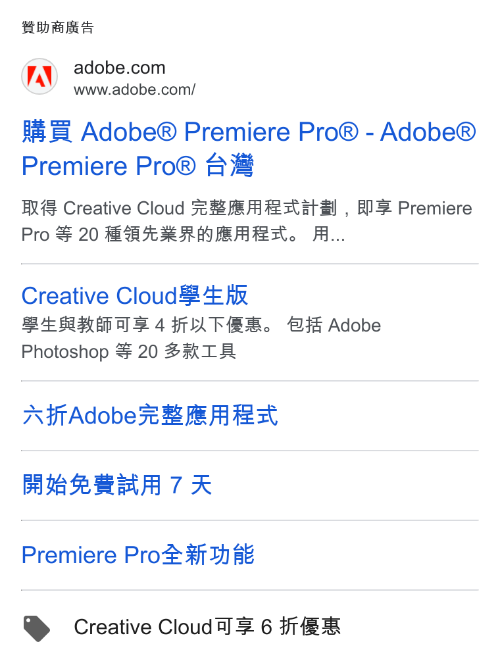Click the 贊助商廣告 sponsored label
The height and width of the screenshot is (667, 500).
click(x=58, y=28)
